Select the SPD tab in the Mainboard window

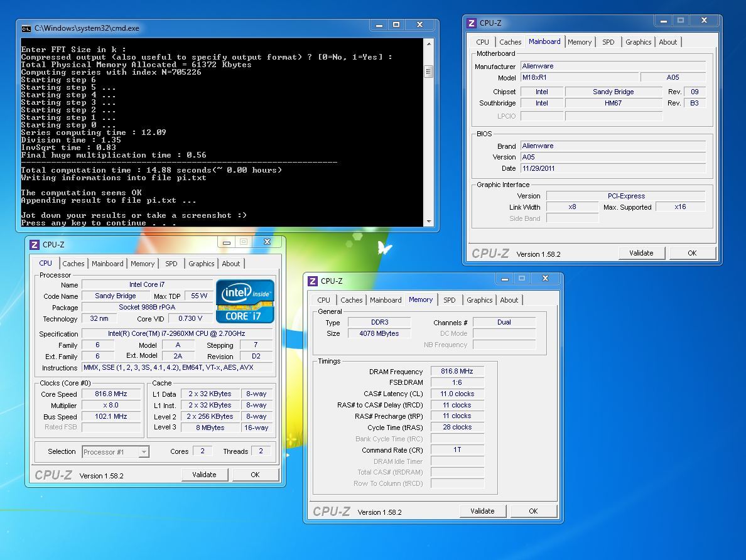(608, 42)
